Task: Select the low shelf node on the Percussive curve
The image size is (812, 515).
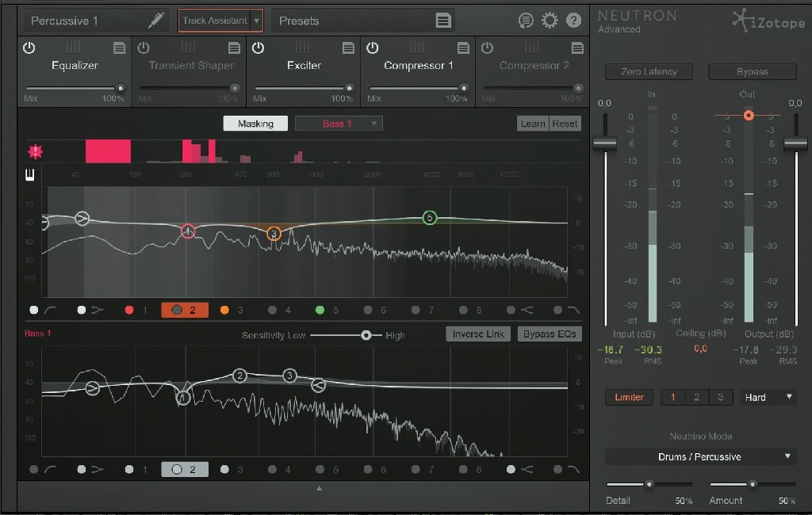Action: (x=82, y=219)
